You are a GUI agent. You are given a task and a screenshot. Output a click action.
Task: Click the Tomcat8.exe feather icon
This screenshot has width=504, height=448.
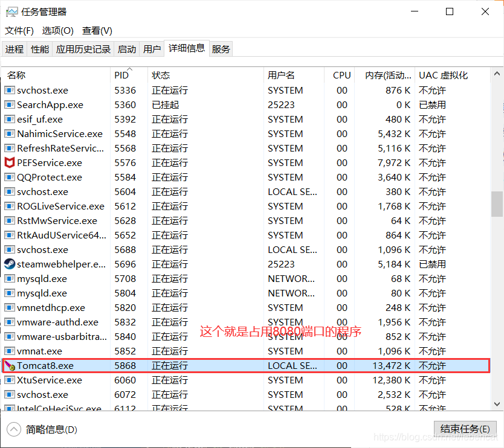point(9,365)
